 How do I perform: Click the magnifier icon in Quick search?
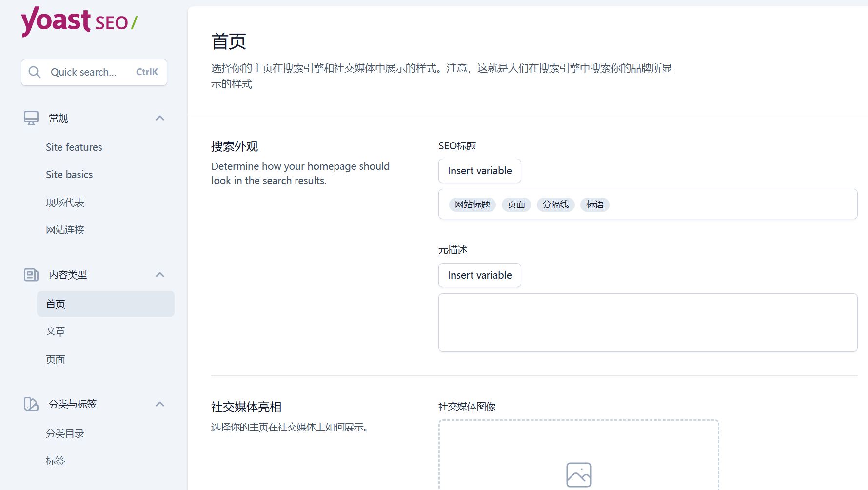coord(35,72)
